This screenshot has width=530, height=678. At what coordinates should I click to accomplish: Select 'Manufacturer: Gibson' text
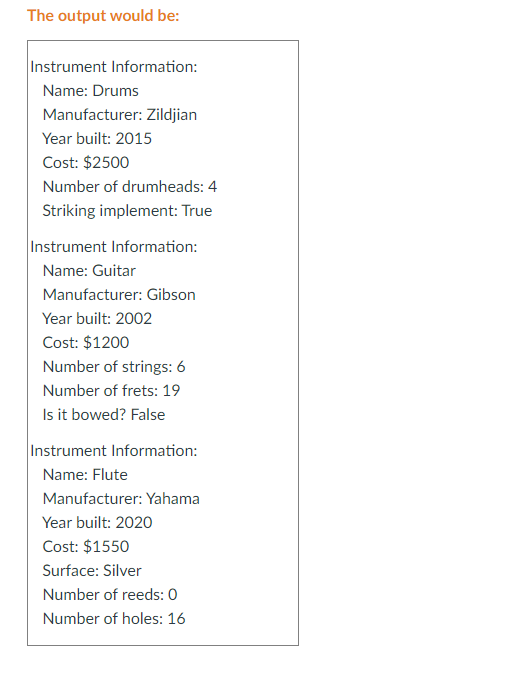[x=119, y=294]
